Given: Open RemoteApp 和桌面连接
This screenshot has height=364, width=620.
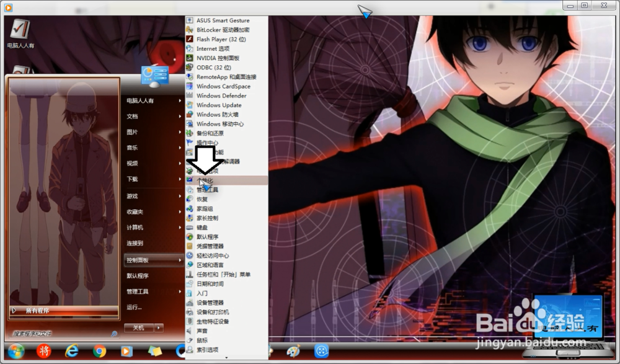Looking at the screenshot, I should 226,77.
